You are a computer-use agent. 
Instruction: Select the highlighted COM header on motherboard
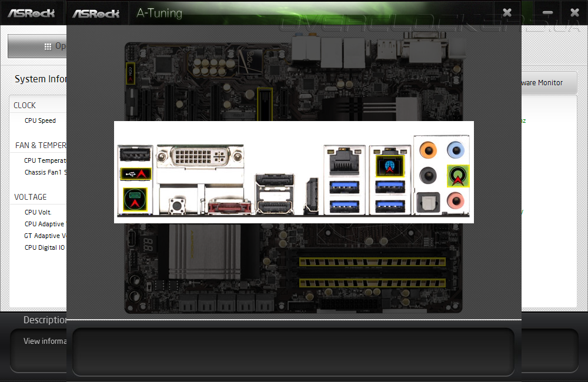(x=130, y=73)
